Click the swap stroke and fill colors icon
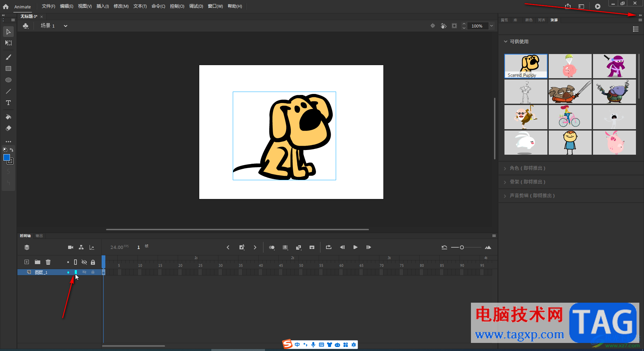Screen dimensions: 644x351 click(12, 150)
